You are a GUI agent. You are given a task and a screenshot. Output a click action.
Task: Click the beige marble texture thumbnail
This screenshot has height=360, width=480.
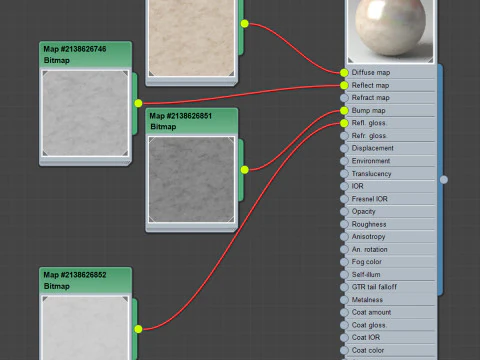(192, 38)
